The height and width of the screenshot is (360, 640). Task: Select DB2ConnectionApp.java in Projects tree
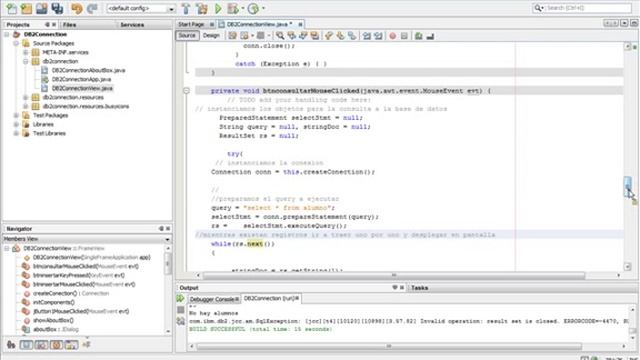[x=82, y=79]
